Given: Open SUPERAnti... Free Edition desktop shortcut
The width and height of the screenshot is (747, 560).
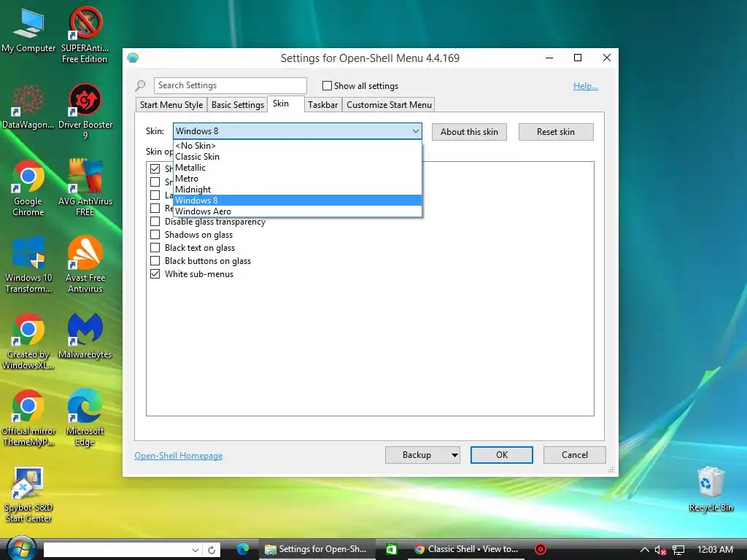Looking at the screenshot, I should 85,35.
